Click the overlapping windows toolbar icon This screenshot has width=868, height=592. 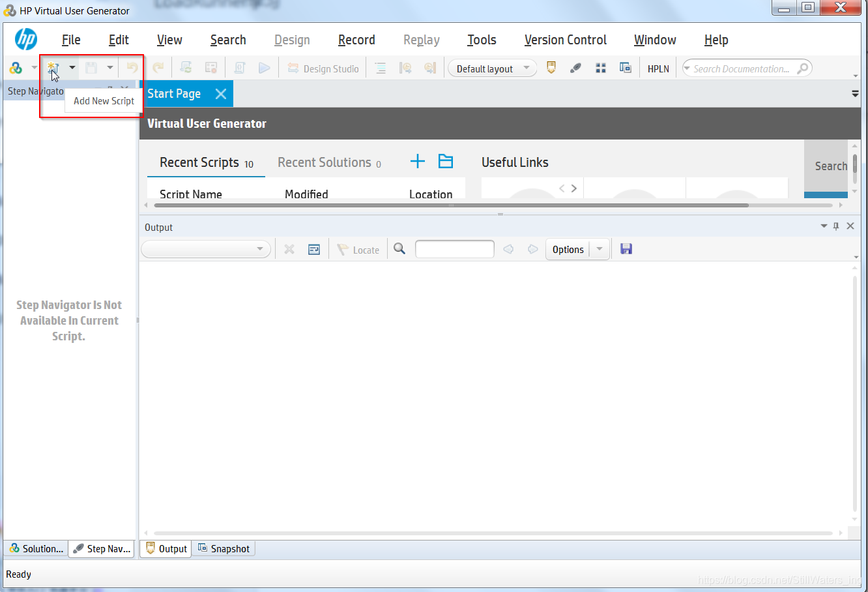626,68
